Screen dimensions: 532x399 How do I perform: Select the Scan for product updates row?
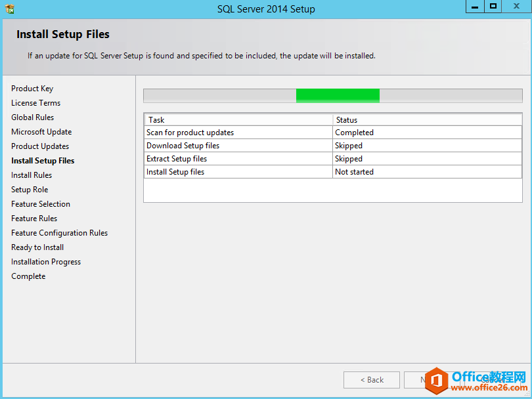(333, 133)
